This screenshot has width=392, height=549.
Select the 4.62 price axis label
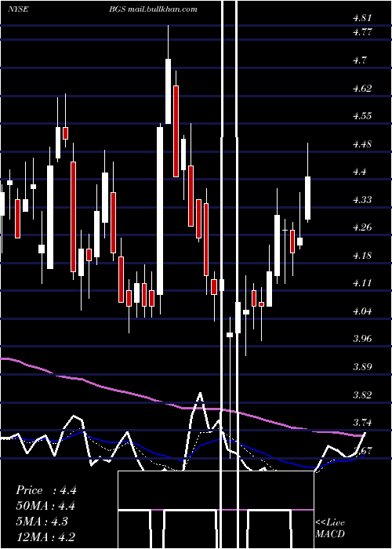pyautogui.click(x=362, y=88)
